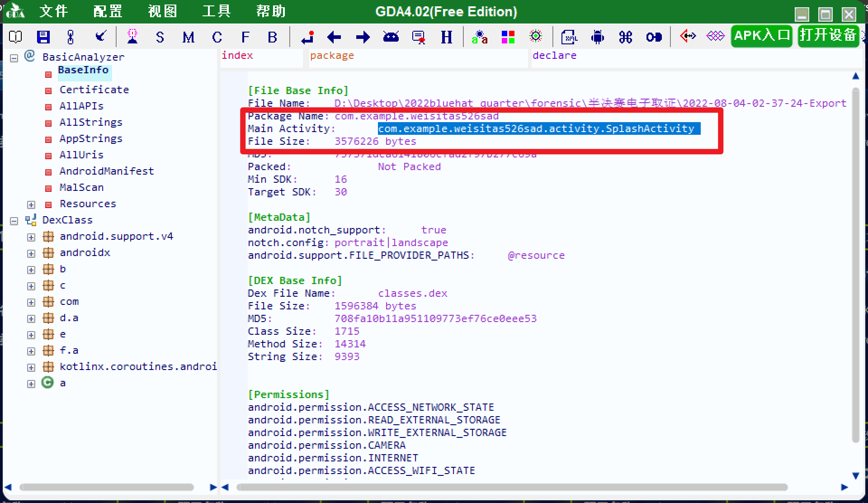Viewport: 868px width, 503px height.
Task: Expand the android.support.v4 package
Action: pyautogui.click(x=31, y=237)
